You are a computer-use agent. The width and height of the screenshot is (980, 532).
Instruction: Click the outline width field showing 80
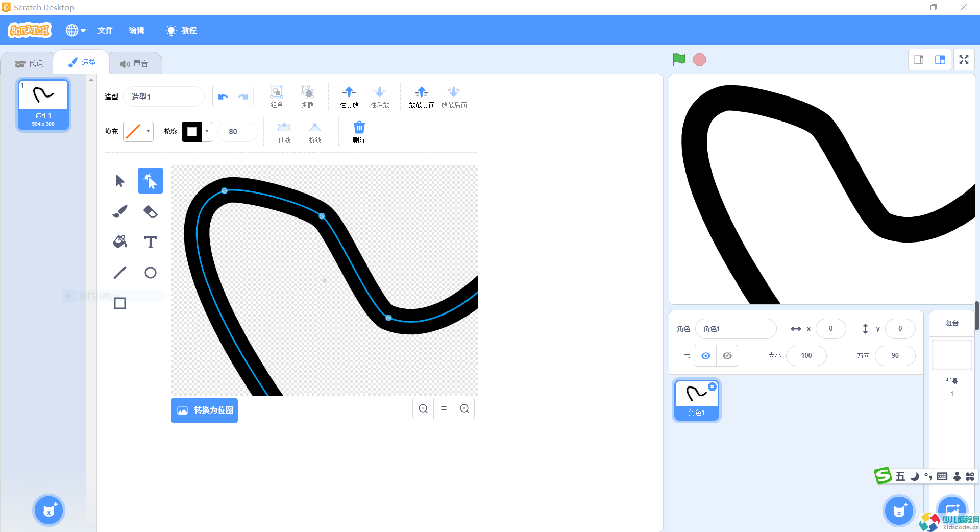point(237,131)
